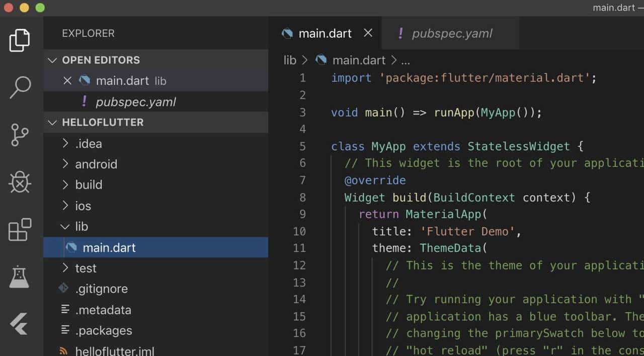The height and width of the screenshot is (356, 644).
Task: Close the main.dart editor tab
Action: click(368, 33)
